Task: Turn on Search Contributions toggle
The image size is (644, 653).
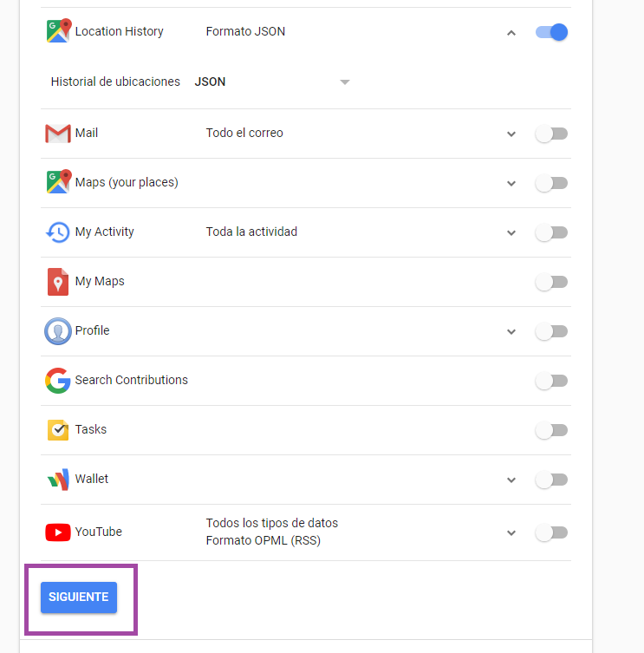Action: click(x=551, y=381)
